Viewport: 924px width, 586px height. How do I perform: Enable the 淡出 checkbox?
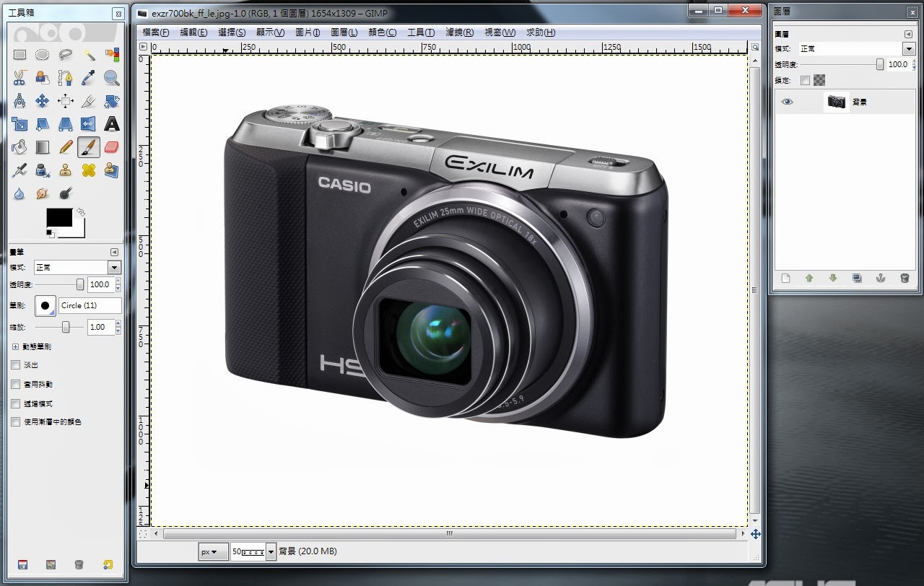click(16, 365)
